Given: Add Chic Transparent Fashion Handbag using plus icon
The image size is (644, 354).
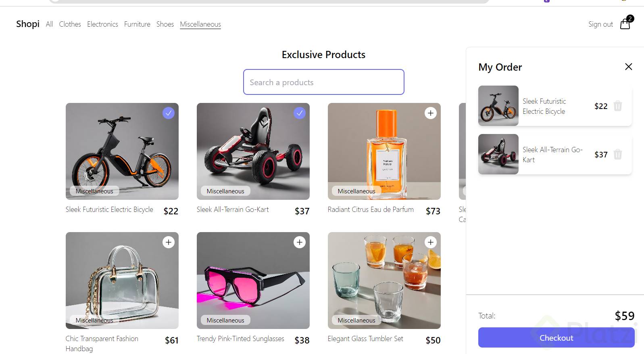Looking at the screenshot, I should 169,242.
